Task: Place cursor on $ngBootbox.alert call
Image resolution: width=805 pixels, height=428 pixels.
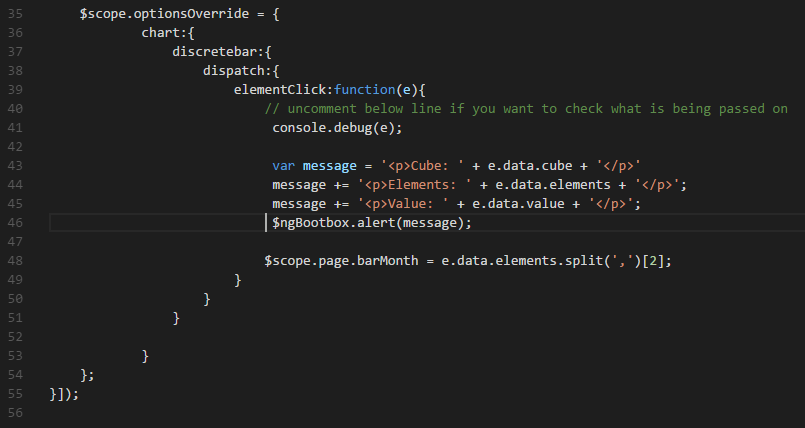Action: pyautogui.click(x=345, y=222)
